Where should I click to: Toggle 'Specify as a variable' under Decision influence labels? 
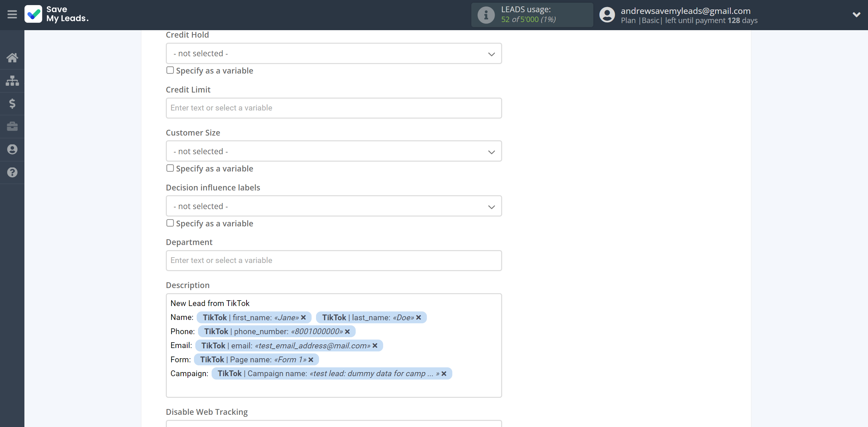tap(170, 223)
